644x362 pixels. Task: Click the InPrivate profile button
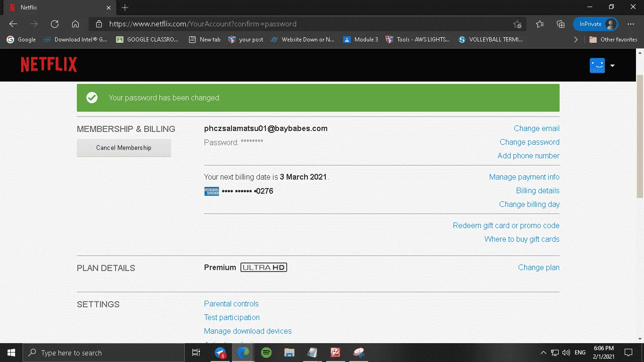click(x=595, y=24)
